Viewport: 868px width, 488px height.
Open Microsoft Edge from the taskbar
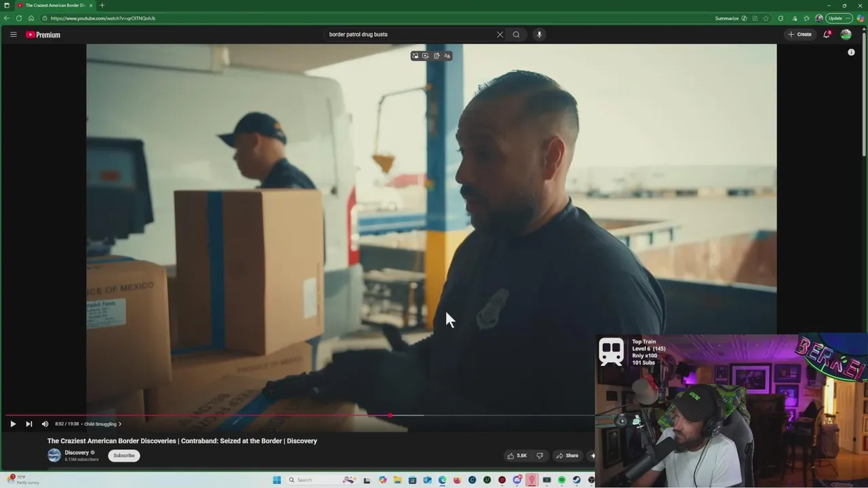click(x=442, y=480)
